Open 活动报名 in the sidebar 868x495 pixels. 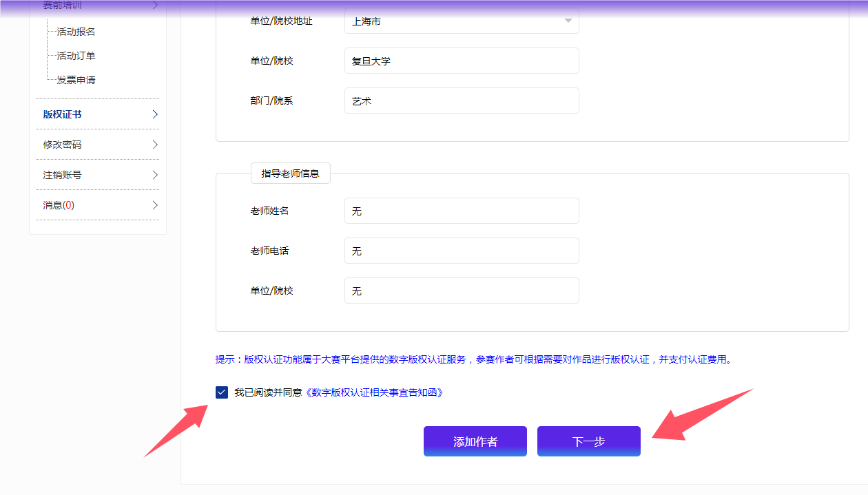(76, 32)
